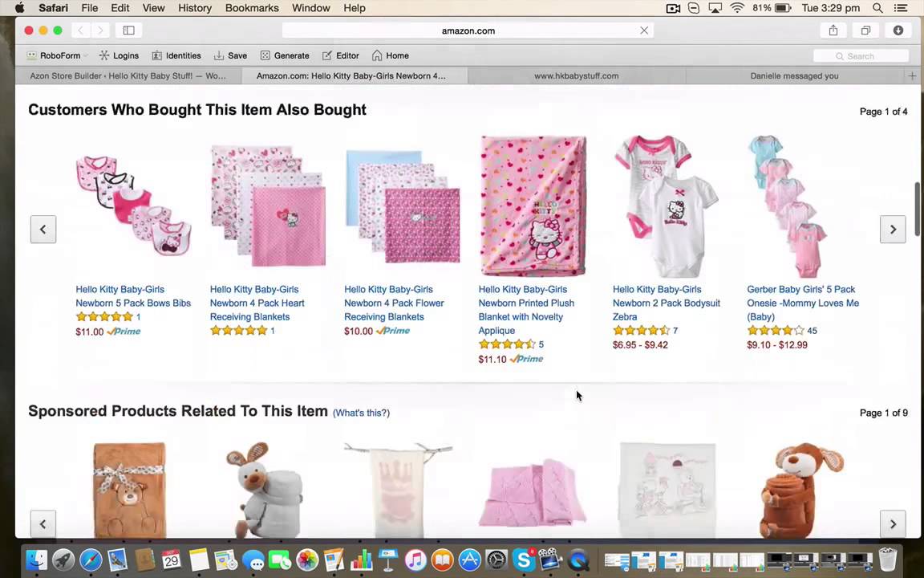924x578 pixels.
Task: Open Newborn 4 Pack Heart Receiving Blankets link
Action: tap(257, 303)
